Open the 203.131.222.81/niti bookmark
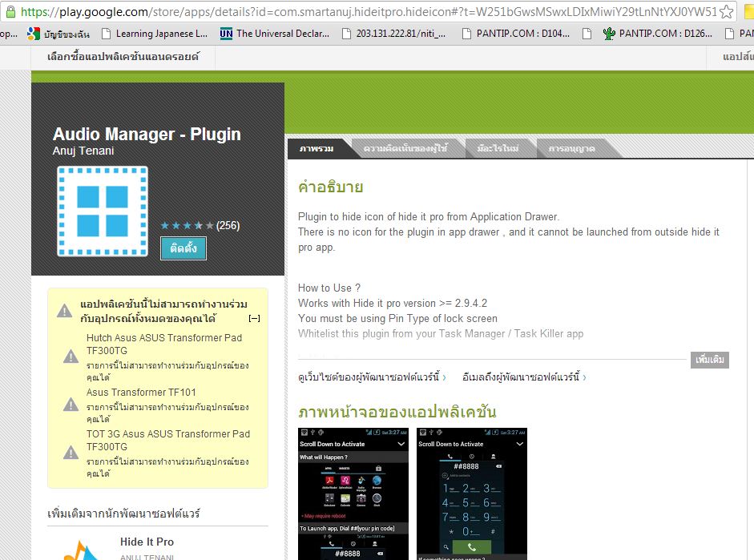Viewport: 754px width, 560px height. point(394,34)
